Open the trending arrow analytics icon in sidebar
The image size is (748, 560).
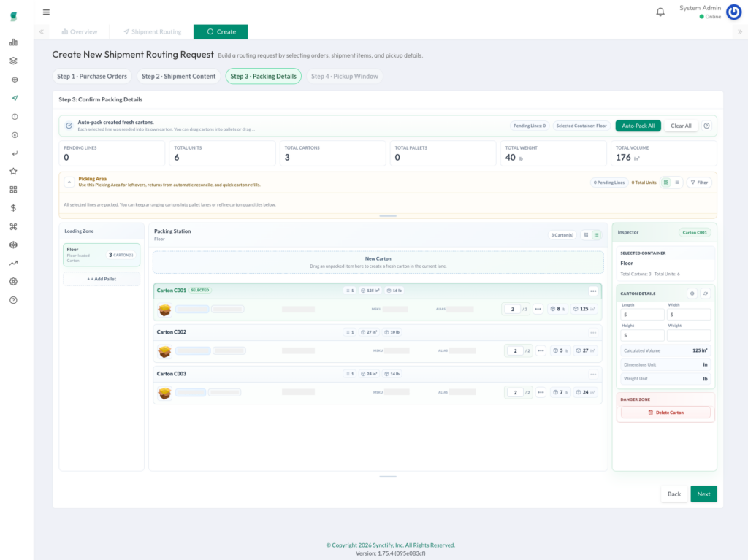tap(13, 264)
